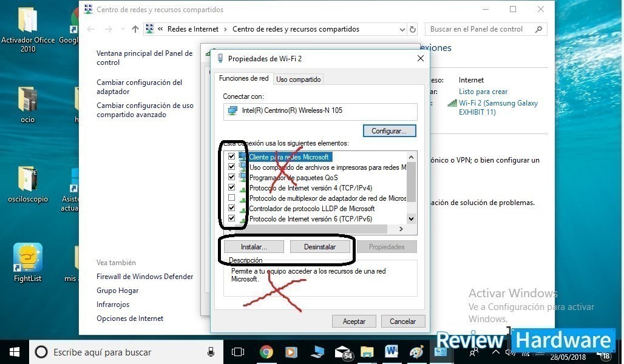Viewport: 624px width, 364px height.
Task: Click the double-chevron at breadcrumb start
Action: (160, 29)
